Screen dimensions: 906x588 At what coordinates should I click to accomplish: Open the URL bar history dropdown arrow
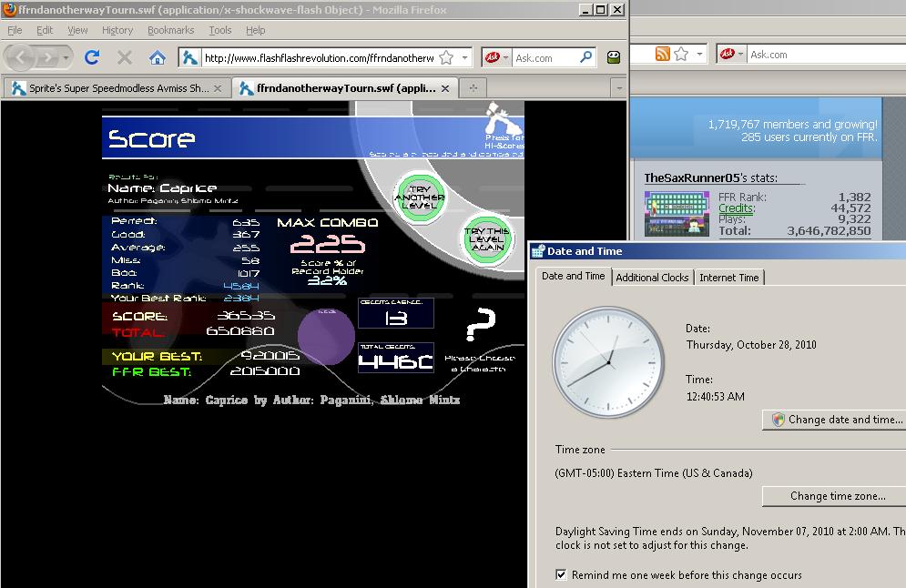click(464, 57)
